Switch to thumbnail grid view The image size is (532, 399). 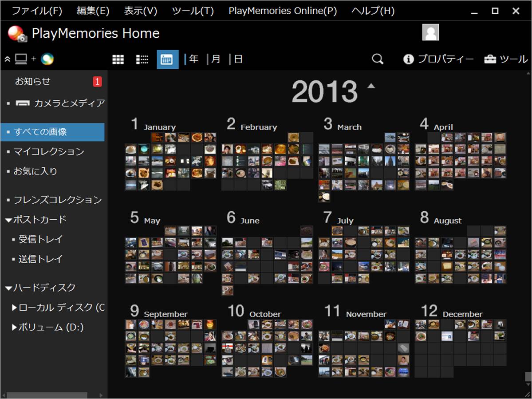pyautogui.click(x=118, y=59)
